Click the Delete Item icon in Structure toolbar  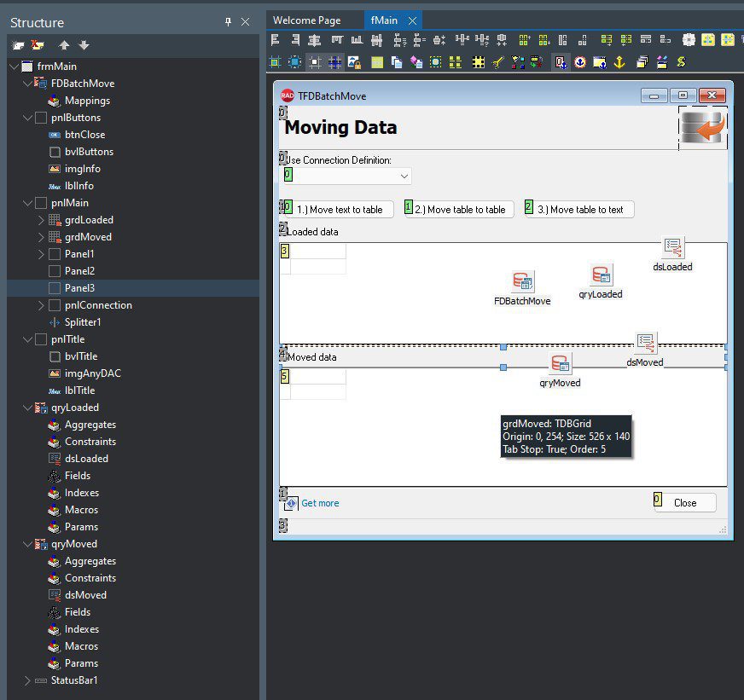tap(37, 45)
